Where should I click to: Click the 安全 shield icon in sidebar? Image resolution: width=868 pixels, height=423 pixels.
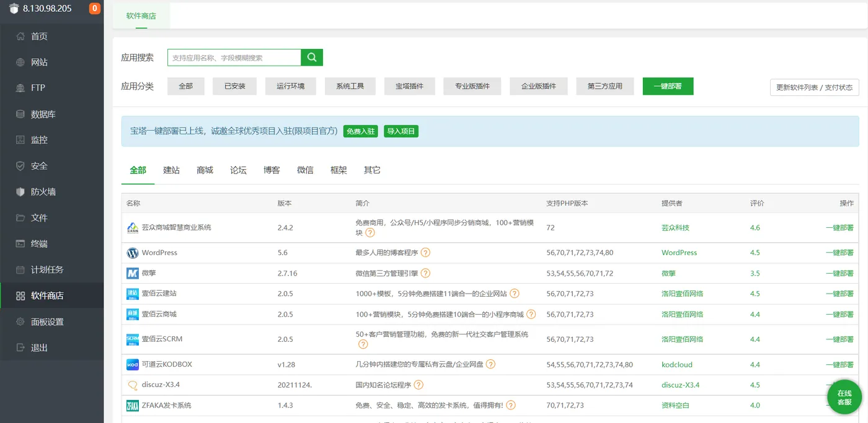click(x=20, y=166)
